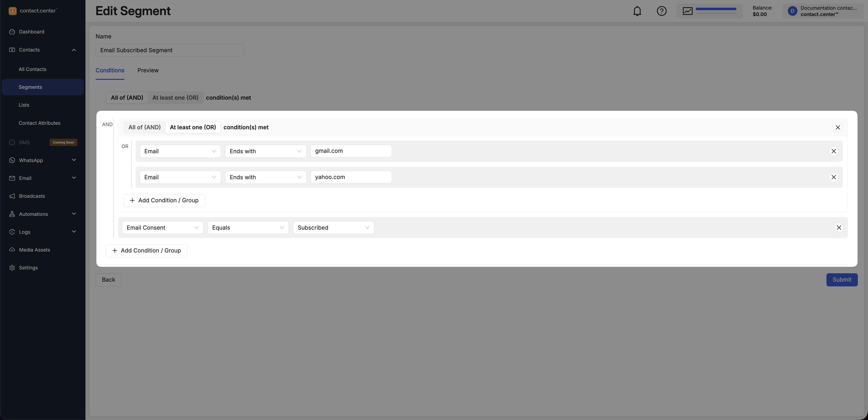Viewport: 868px width, 420px height.
Task: Remove the gmail.com condition row
Action: 833,151
